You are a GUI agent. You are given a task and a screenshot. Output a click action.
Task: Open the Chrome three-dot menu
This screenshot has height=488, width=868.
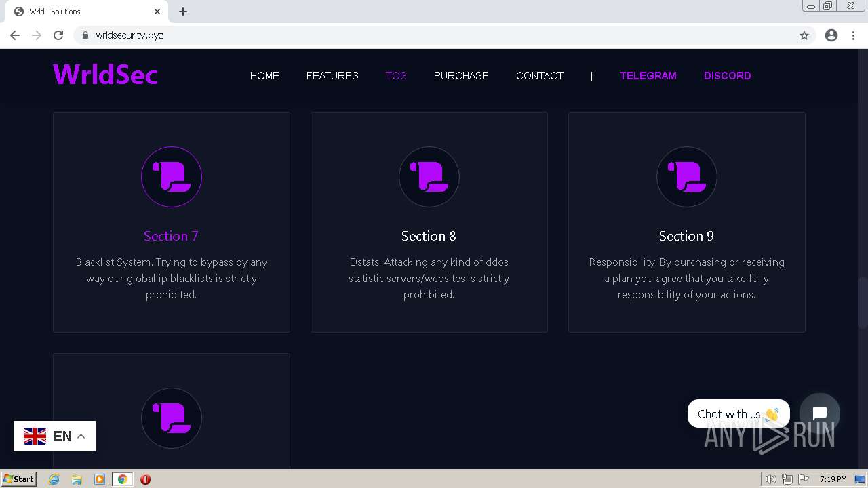pyautogui.click(x=853, y=35)
